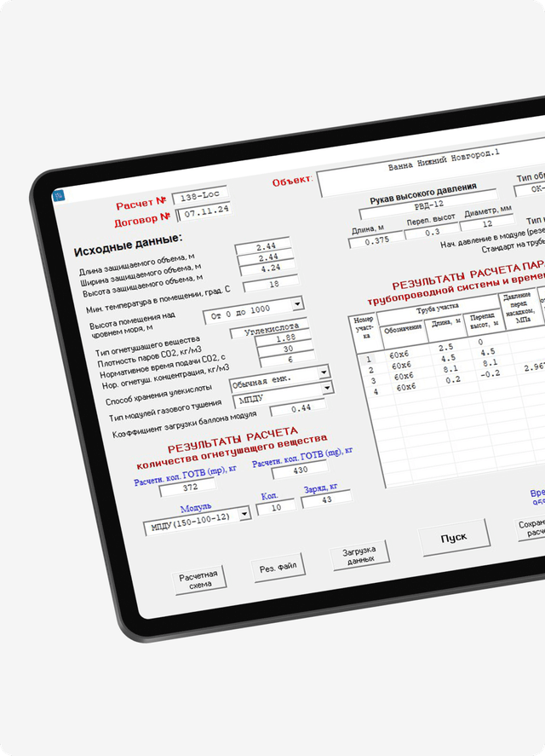Click the Расчетная схема button
This screenshot has height=756, width=545.
point(199,579)
